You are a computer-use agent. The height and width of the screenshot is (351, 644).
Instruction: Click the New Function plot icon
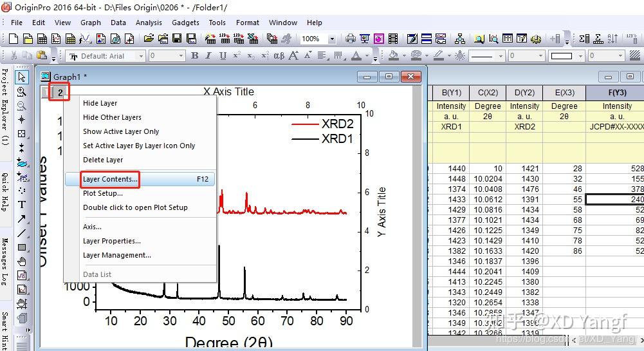86,39
